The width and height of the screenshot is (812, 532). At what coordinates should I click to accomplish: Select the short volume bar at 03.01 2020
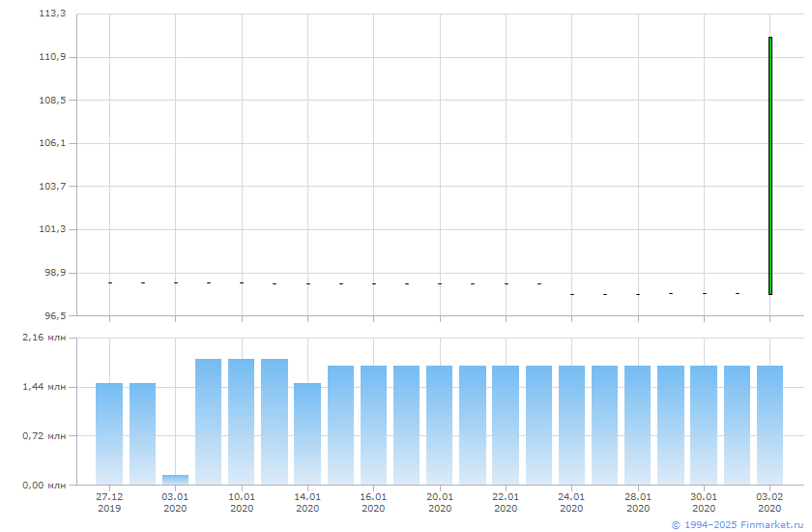click(x=176, y=480)
